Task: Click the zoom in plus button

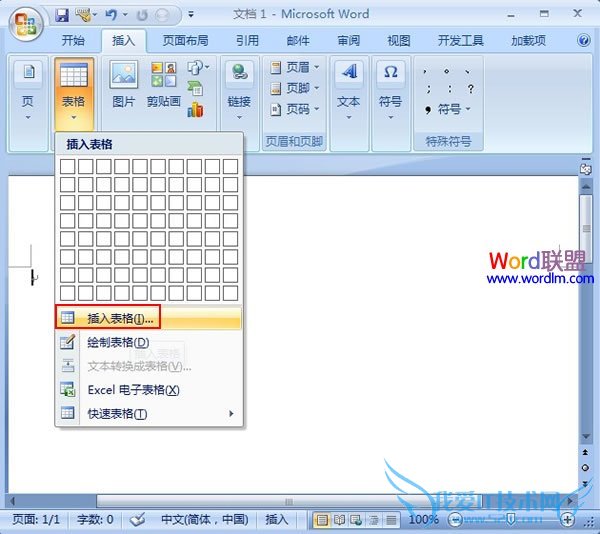Action: pos(567,519)
